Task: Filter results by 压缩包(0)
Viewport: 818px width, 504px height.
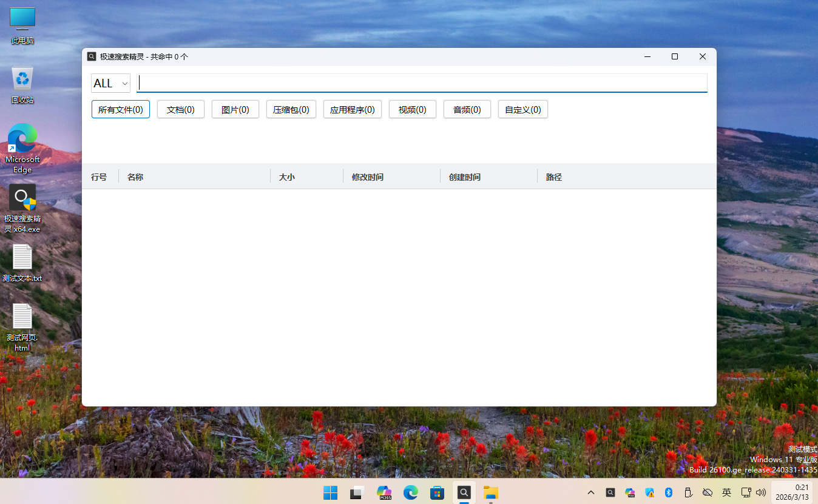Action: pyautogui.click(x=291, y=110)
